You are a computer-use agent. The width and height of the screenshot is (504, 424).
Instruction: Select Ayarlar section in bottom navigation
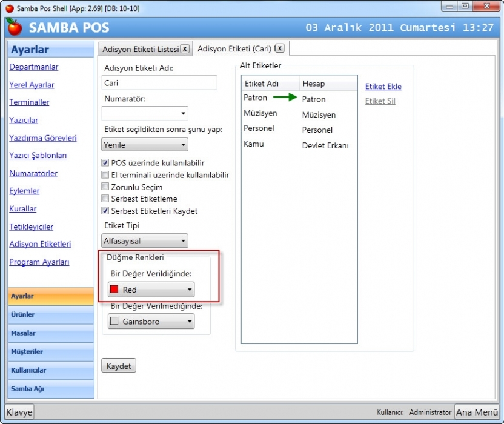[x=51, y=296]
